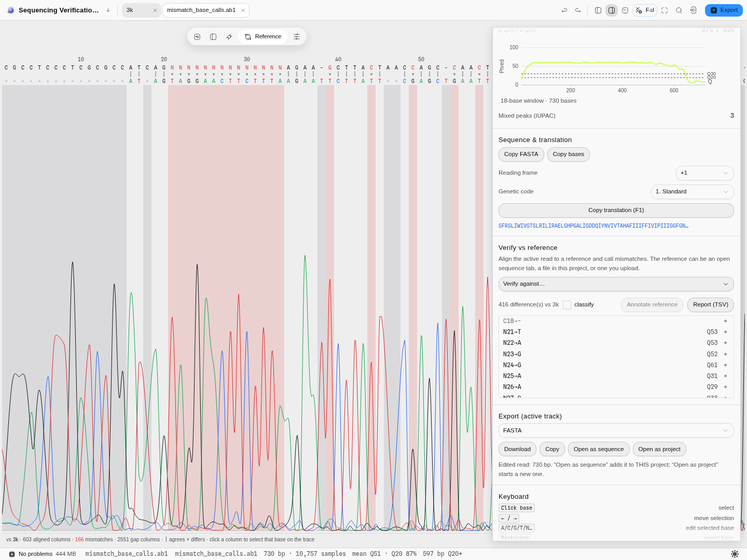
Task: Open the Reading frame +1 dropdown
Action: 704,173
